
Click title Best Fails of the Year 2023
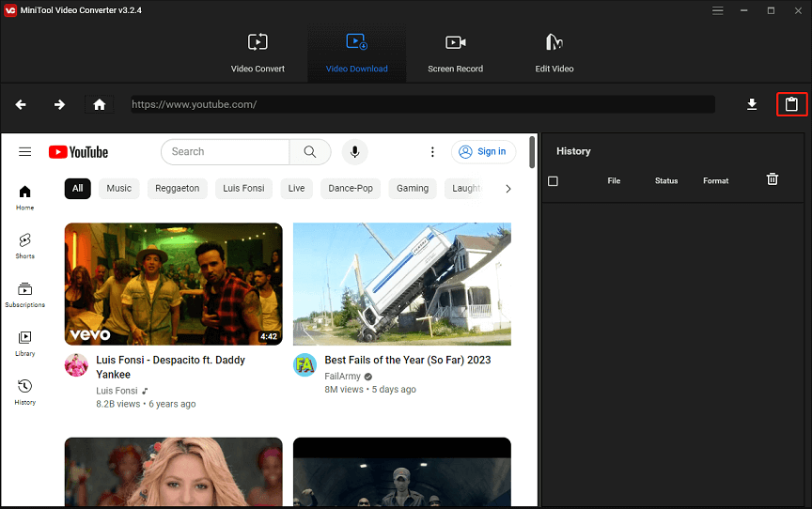tap(408, 360)
